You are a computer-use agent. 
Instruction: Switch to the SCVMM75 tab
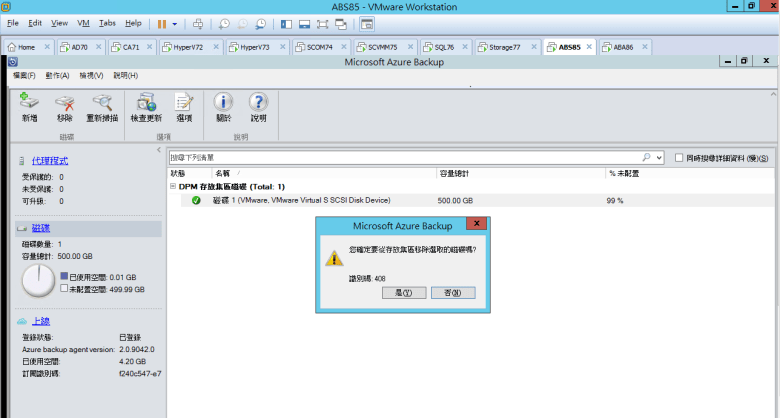pos(377,47)
